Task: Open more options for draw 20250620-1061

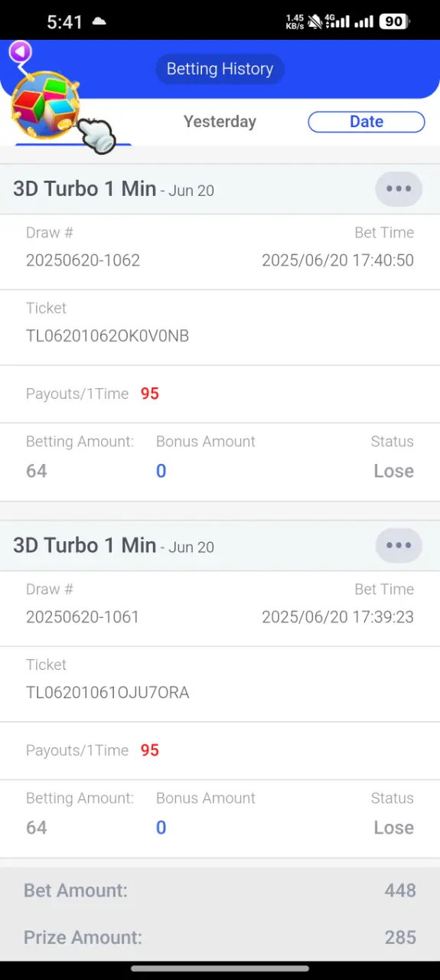Action: (399, 546)
